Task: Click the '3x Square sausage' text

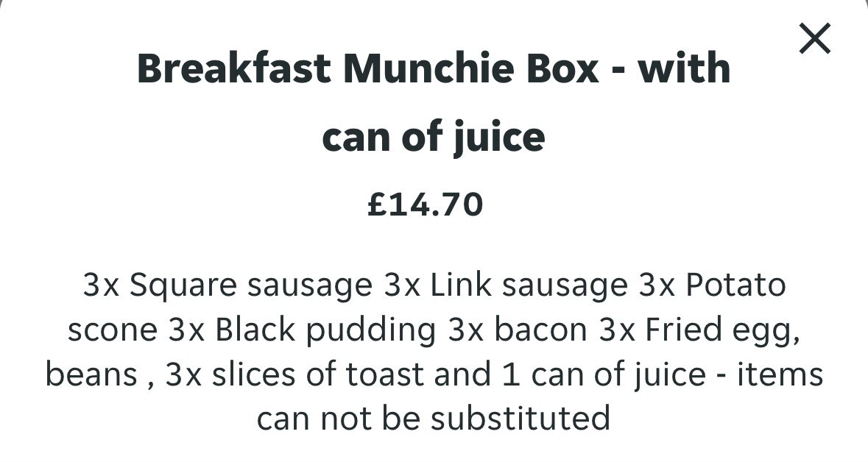Action: pos(227,285)
